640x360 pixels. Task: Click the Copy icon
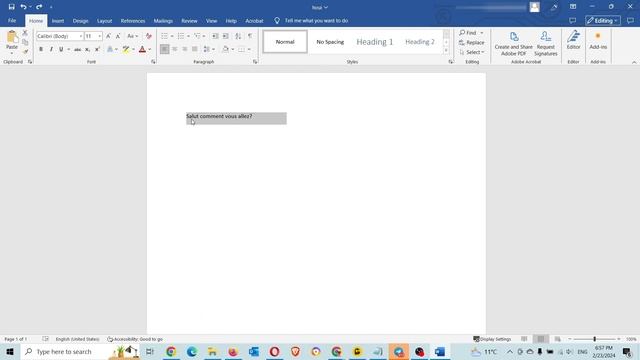coord(25,42)
